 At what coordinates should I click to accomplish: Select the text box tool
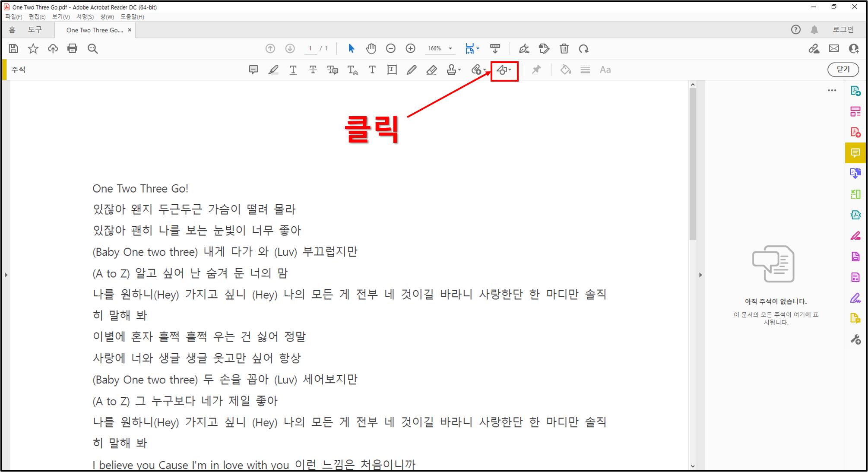[x=392, y=70]
